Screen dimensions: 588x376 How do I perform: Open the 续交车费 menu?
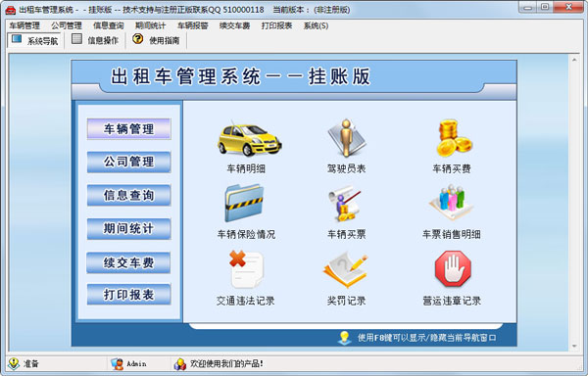pyautogui.click(x=235, y=25)
